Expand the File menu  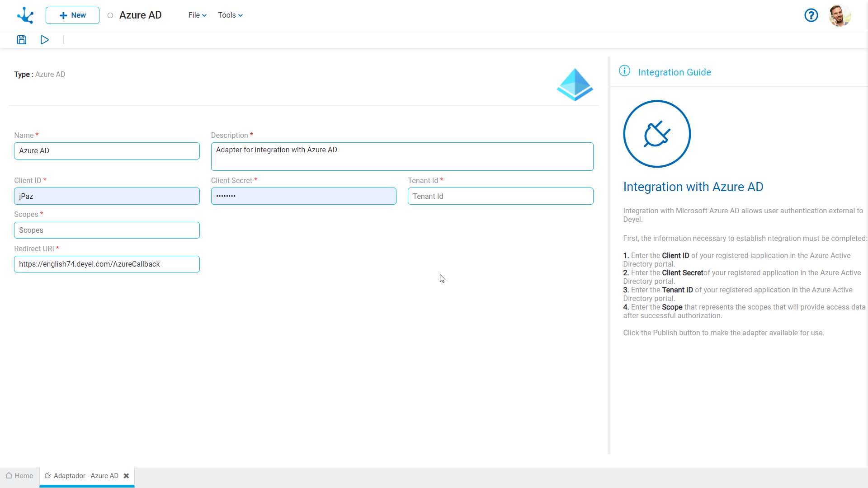pyautogui.click(x=197, y=15)
